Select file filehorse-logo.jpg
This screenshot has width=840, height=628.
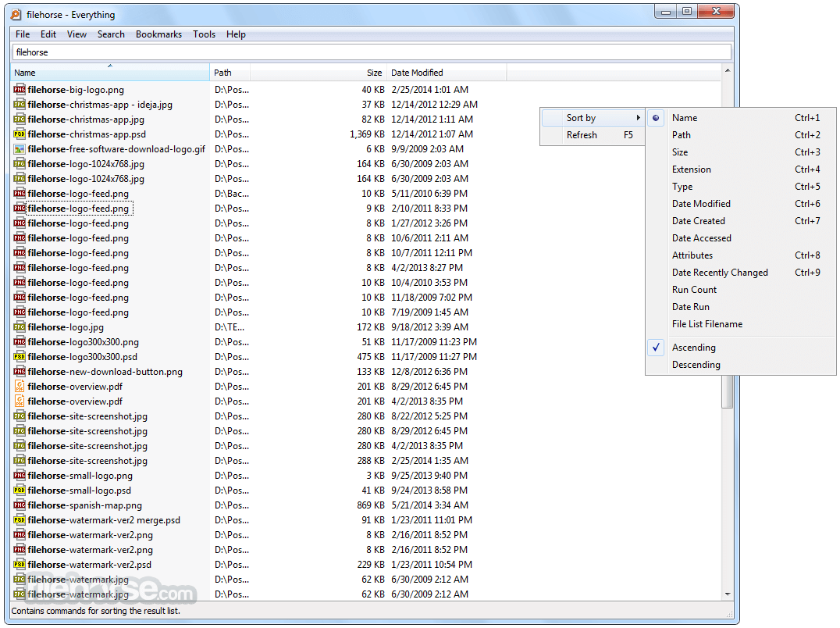pyautogui.click(x=66, y=326)
